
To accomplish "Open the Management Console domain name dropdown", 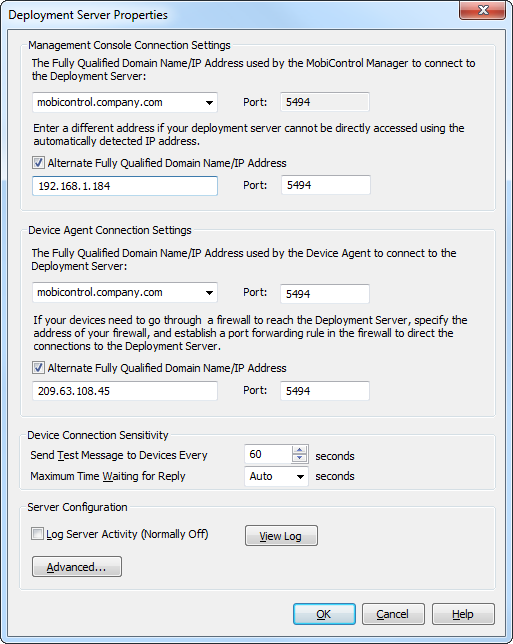I will point(209,103).
